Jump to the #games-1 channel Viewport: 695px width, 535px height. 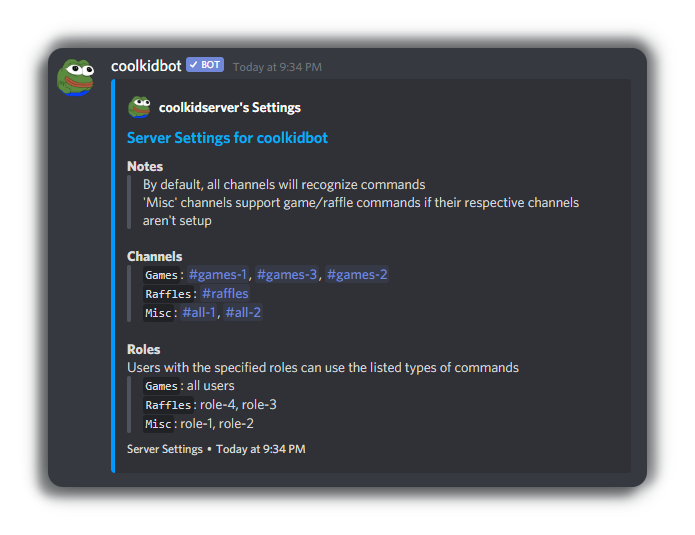click(x=218, y=275)
